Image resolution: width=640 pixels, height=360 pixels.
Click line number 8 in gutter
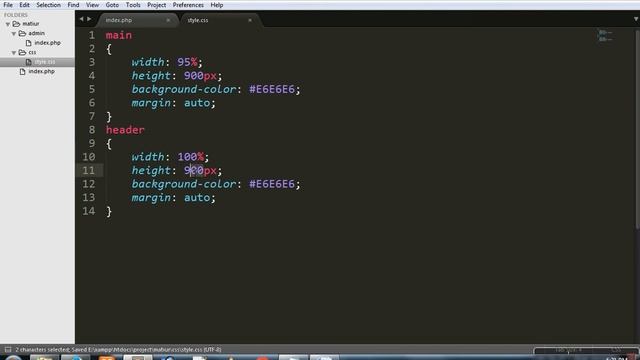point(92,130)
